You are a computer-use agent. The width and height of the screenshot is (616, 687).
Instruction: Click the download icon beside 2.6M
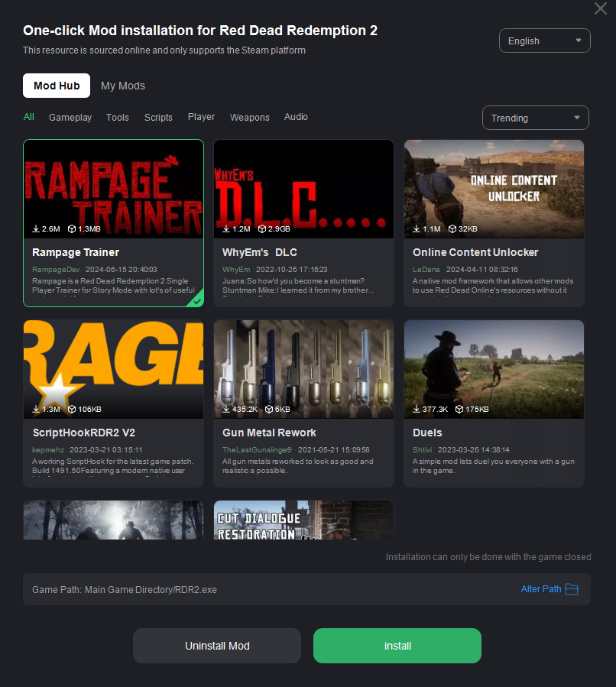[x=36, y=228]
